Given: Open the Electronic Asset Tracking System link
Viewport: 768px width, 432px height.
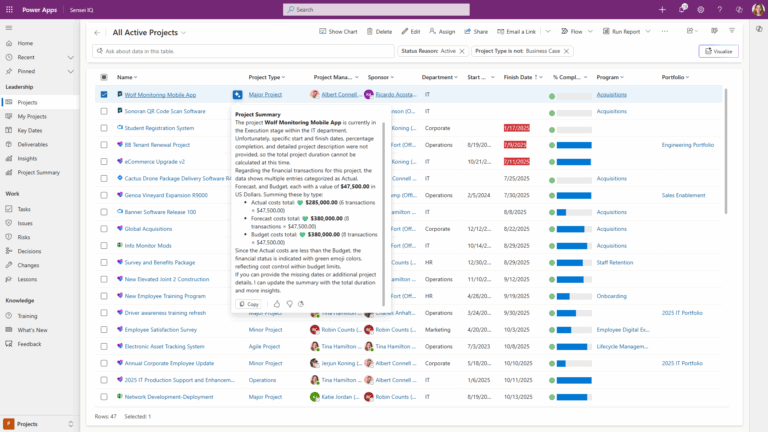Looking at the screenshot, I should [x=165, y=346].
